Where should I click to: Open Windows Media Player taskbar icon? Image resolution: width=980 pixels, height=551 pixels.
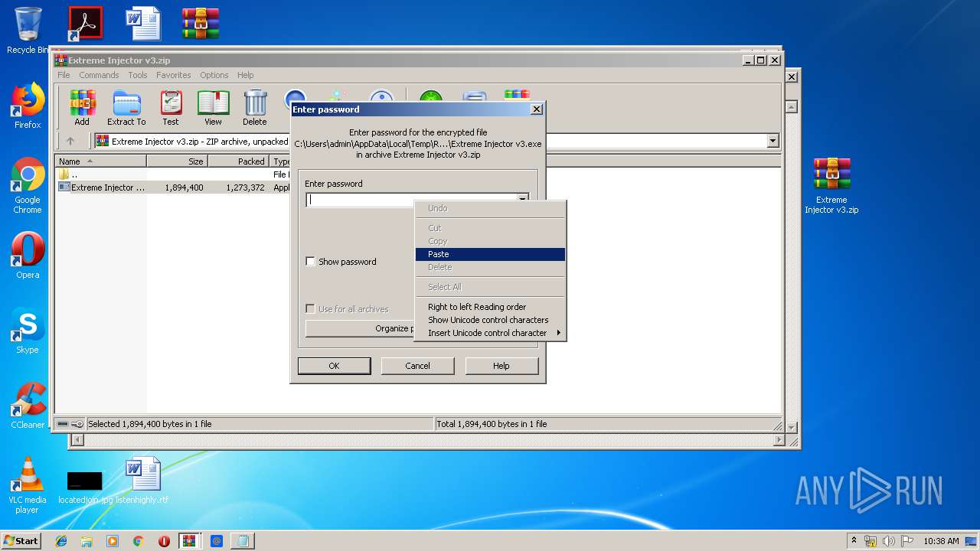click(113, 541)
